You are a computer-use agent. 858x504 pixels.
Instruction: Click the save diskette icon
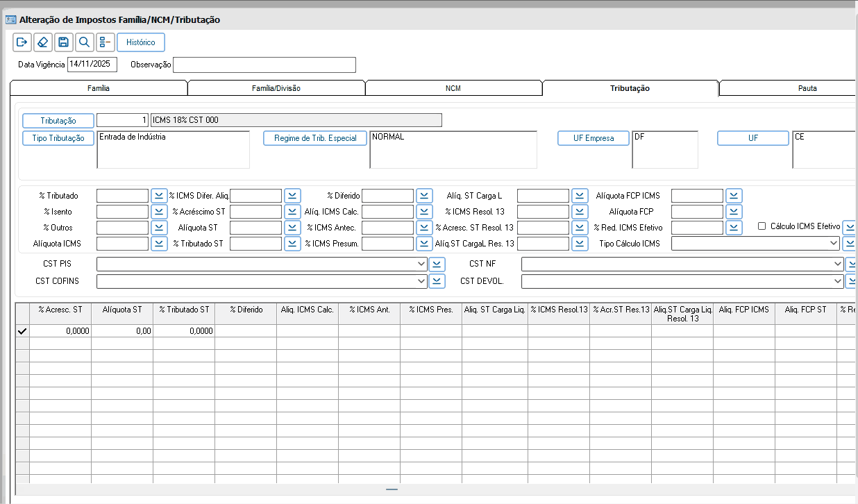pos(63,42)
